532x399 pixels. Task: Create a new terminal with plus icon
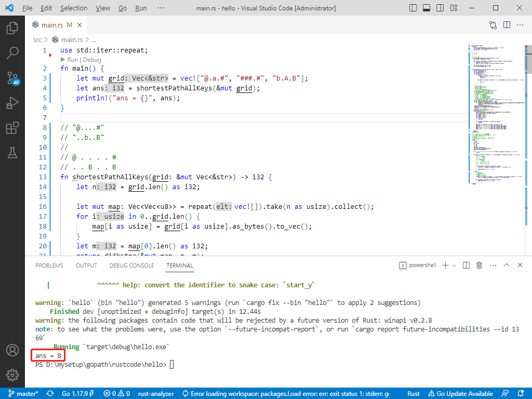[445, 265]
